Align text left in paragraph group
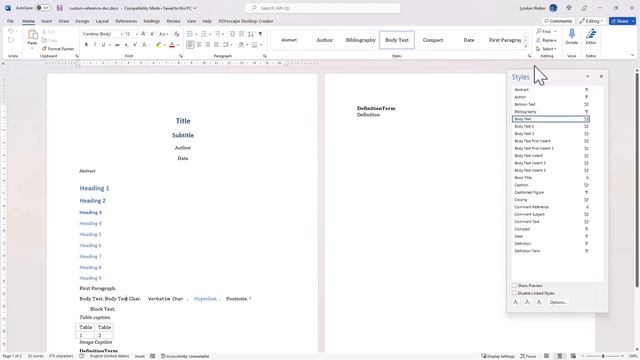 point(190,45)
